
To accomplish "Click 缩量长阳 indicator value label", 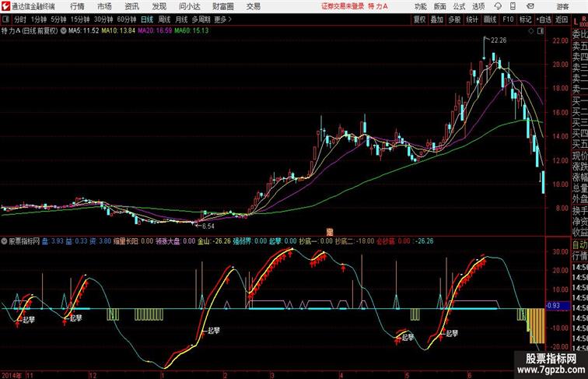I will [x=134, y=241].
